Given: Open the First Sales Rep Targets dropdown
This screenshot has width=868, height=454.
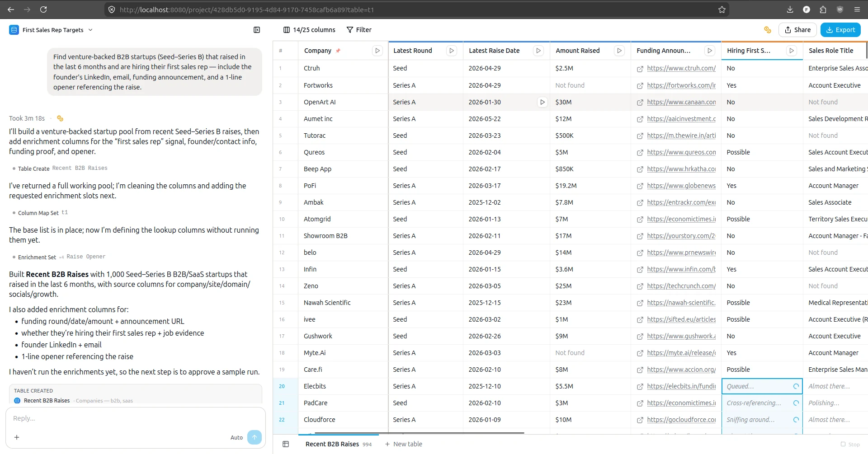Looking at the screenshot, I should [90, 30].
